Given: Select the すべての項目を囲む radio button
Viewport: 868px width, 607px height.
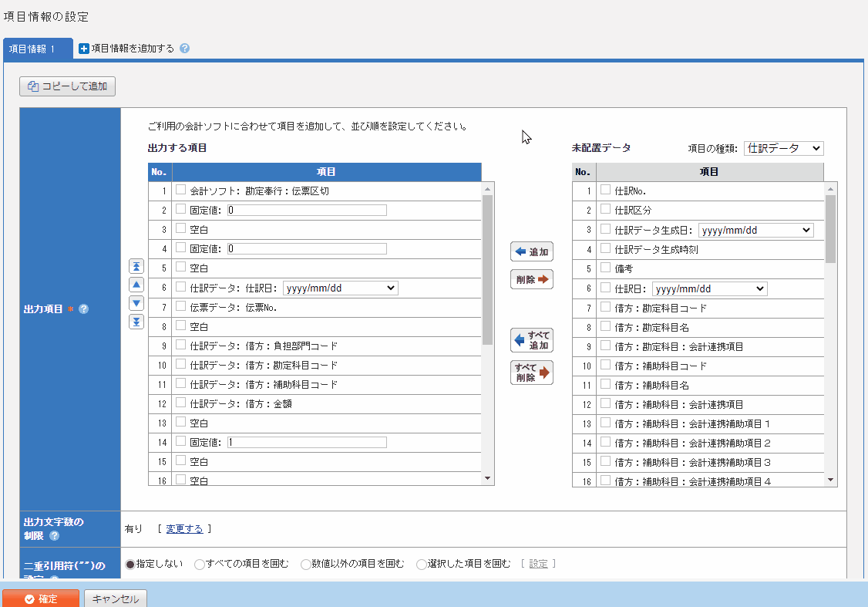Looking at the screenshot, I should pos(200,565).
